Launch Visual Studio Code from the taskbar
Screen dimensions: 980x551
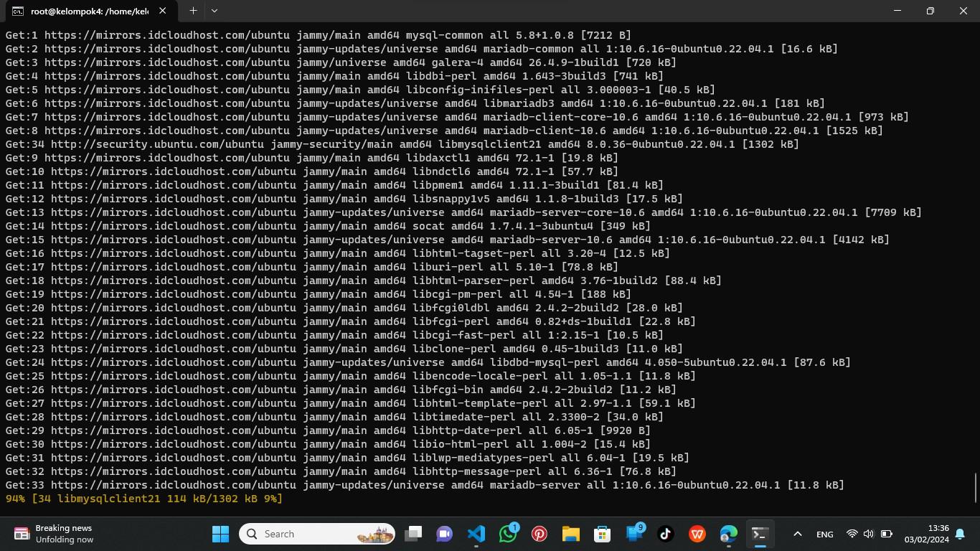click(x=476, y=534)
